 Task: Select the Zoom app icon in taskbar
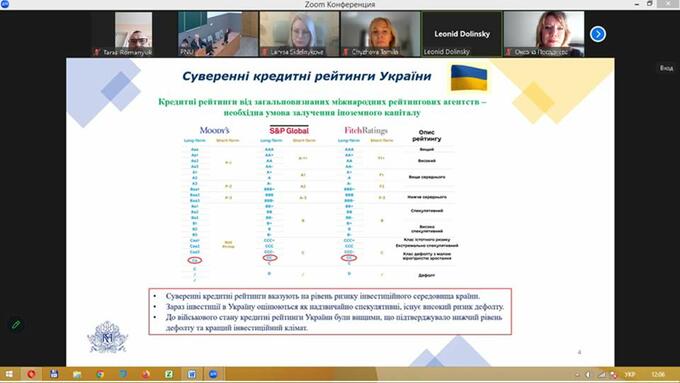coord(213,374)
